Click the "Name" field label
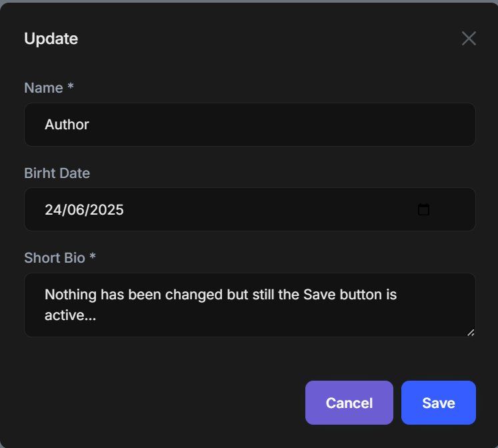The height and width of the screenshot is (448, 498). (x=43, y=88)
